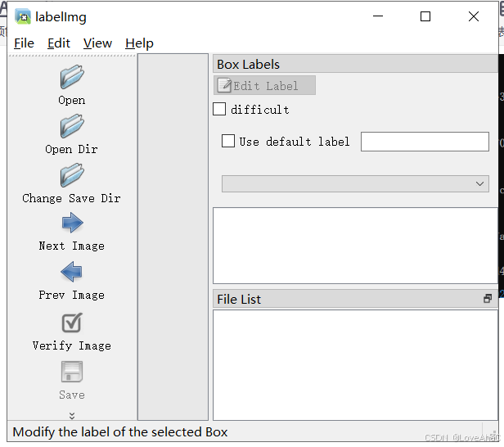This screenshot has height=447, width=504.
Task: Open the label combo box dropdown
Action: point(355,183)
